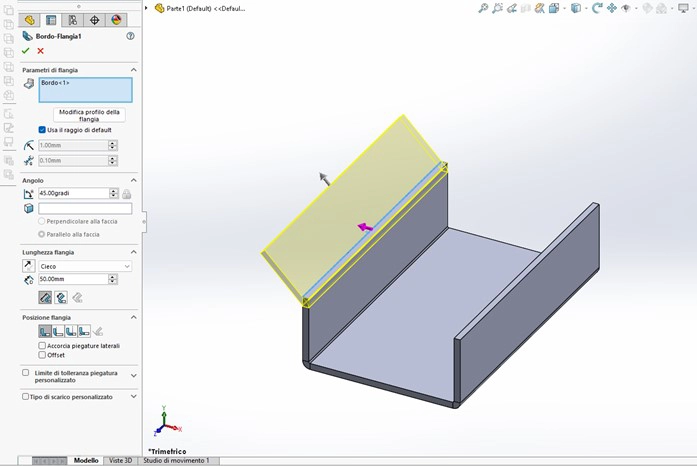This screenshot has height=466, width=697.
Task: Open Studio di movimento 1 tab
Action: tap(177, 460)
